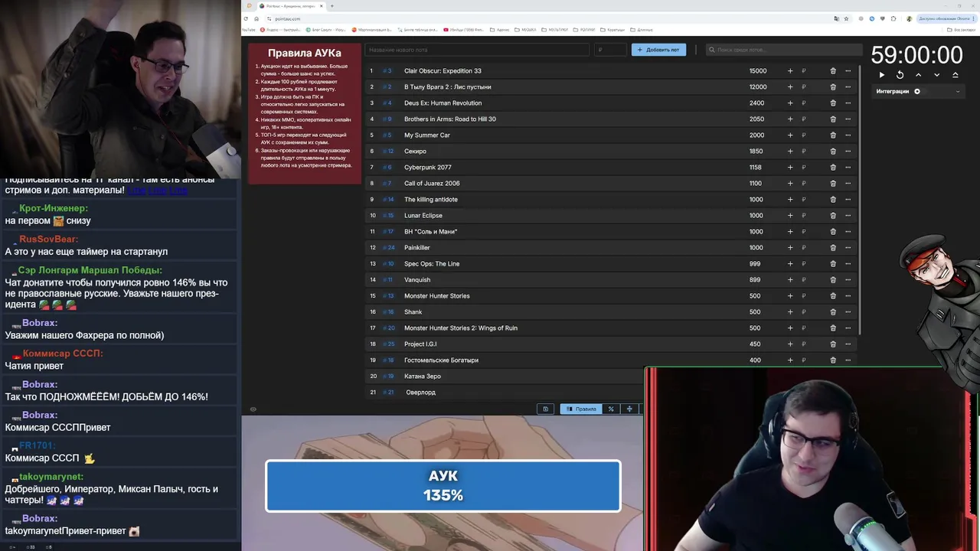
Task: Start the auction timer with the play icon
Action: (881, 75)
